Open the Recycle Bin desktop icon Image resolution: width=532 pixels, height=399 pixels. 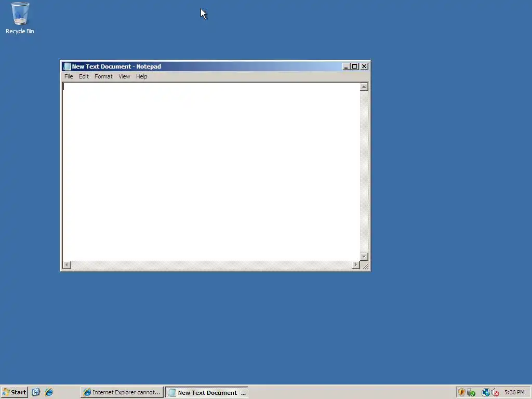click(x=20, y=18)
